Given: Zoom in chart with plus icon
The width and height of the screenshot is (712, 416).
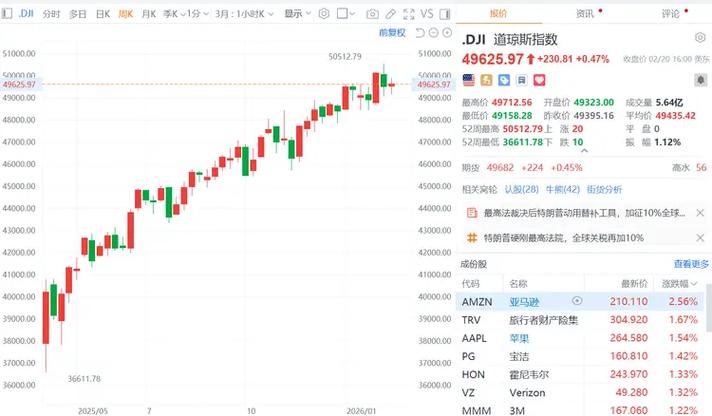Looking at the screenshot, I should coord(447,33).
